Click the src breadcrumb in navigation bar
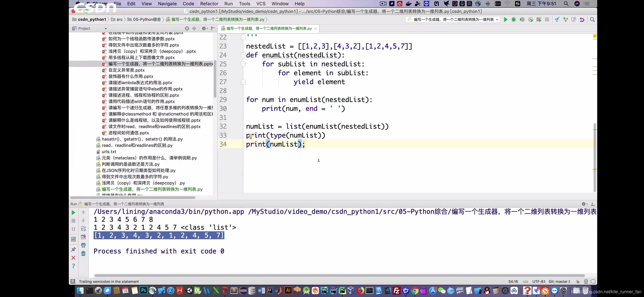 [119, 19]
